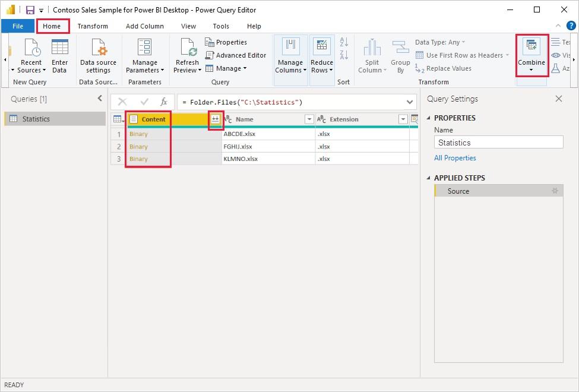Expand the Combine dropdown
Viewport: 579px width, 392px height.
click(x=531, y=70)
